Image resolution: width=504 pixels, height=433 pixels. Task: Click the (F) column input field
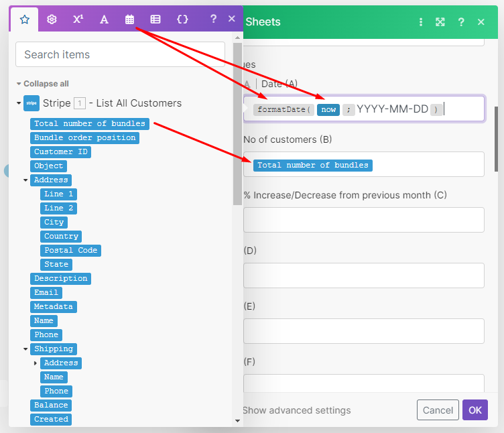coord(364,383)
